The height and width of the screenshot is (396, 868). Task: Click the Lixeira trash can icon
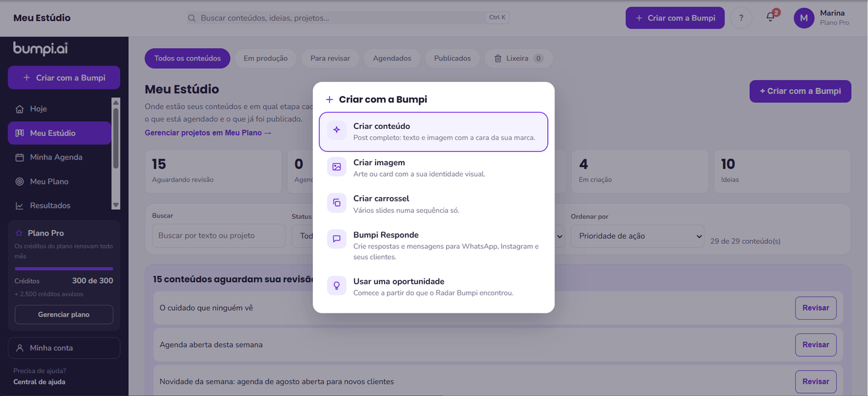pos(498,58)
